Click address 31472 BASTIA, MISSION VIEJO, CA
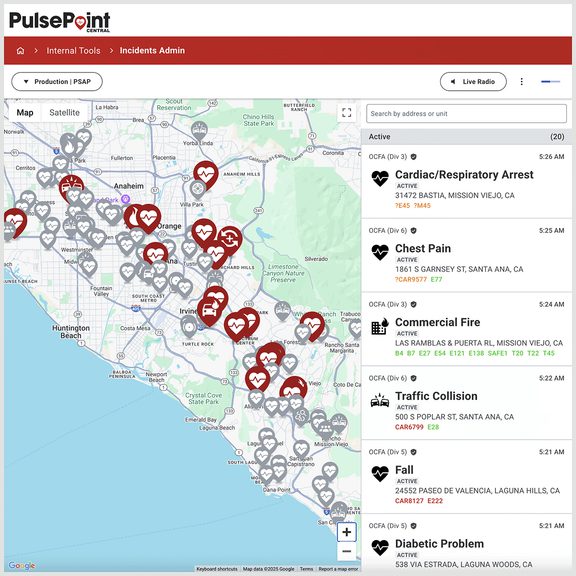The width and height of the screenshot is (576, 576). point(455,195)
